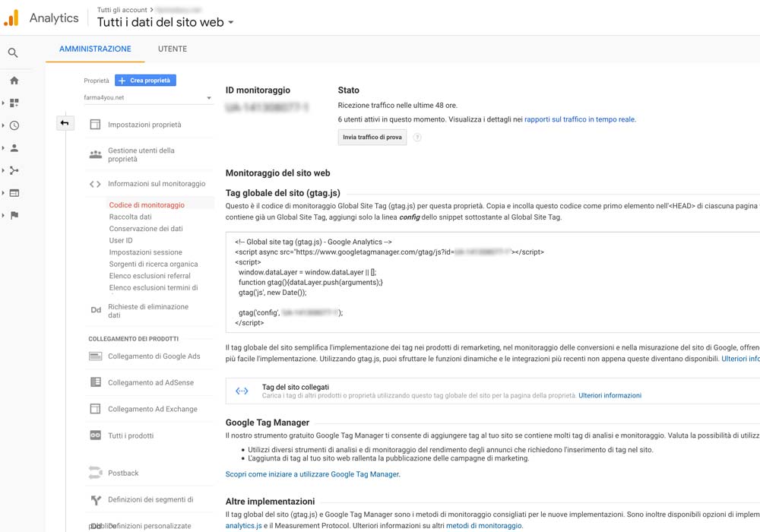The height and width of the screenshot is (532, 760).
Task: Open Behavior window icon in sidebar
Action: (x=14, y=193)
